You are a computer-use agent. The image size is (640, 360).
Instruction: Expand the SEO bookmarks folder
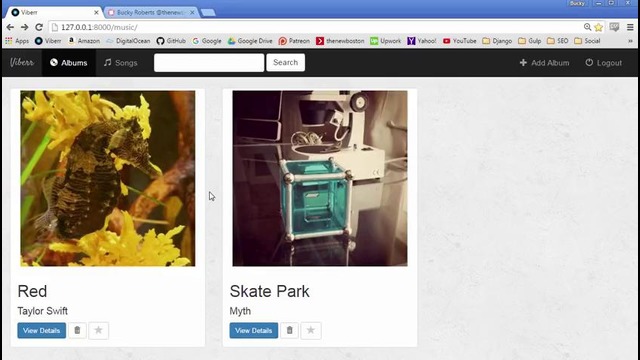[558, 41]
